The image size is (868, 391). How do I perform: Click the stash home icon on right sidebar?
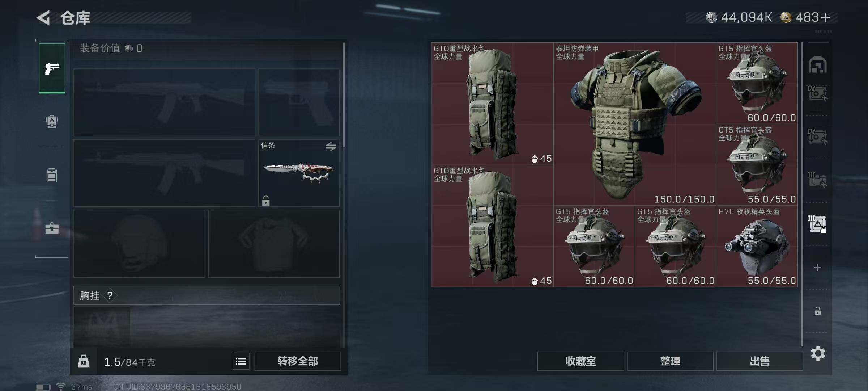[x=818, y=65]
